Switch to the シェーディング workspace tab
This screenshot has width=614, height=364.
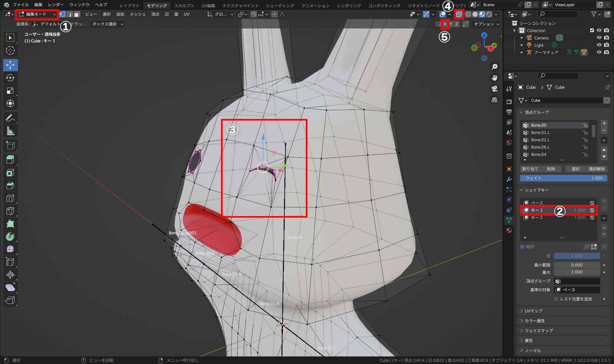[x=280, y=5]
